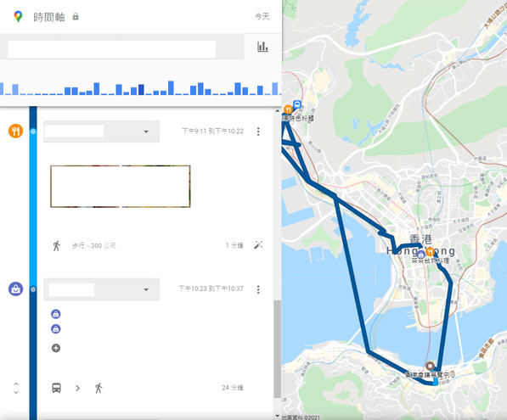
Task: Click the orange restaurant icon on timeline
Action: [x=15, y=131]
